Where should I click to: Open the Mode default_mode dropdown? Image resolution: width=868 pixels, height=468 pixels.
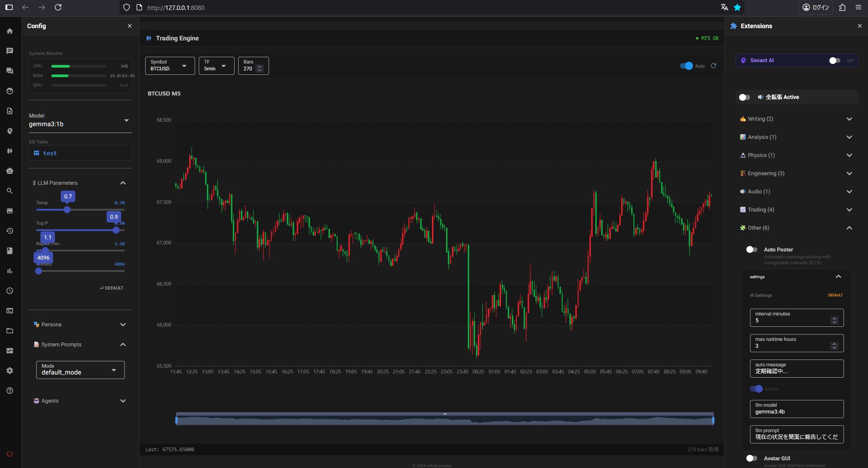pyautogui.click(x=80, y=370)
